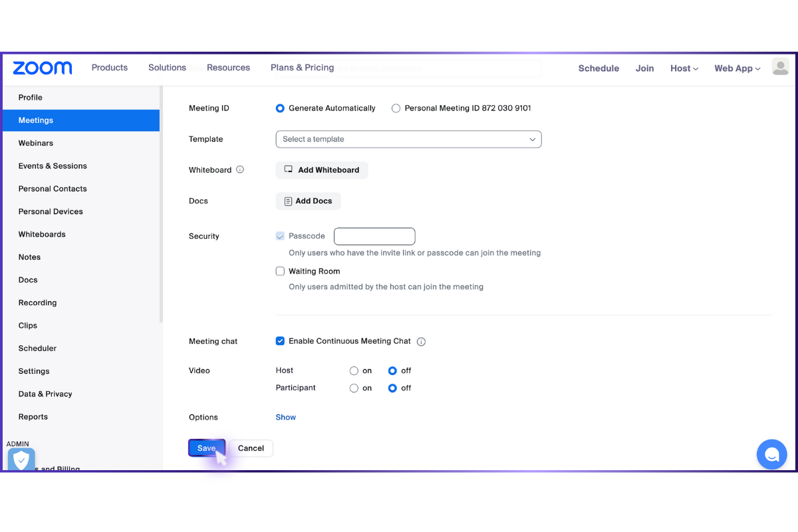Click the Continuous Meeting Chat info icon

[x=421, y=342]
